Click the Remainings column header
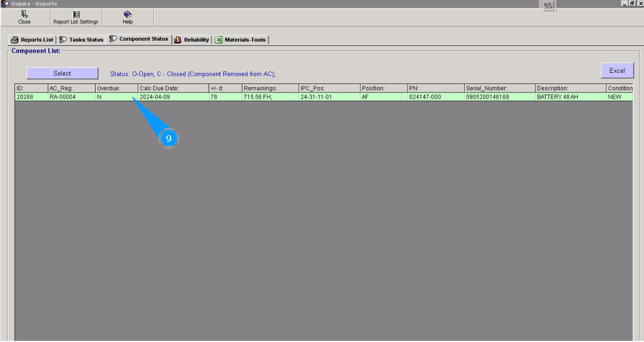This screenshot has height=342, width=644. click(270, 89)
